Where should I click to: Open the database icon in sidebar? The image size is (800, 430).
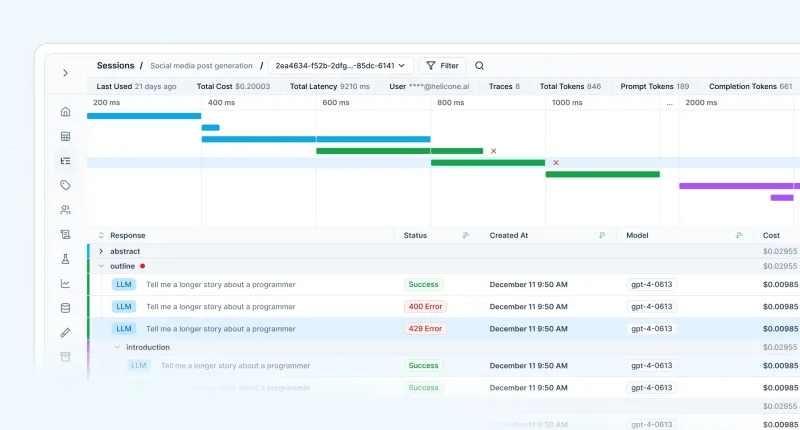tap(65, 308)
